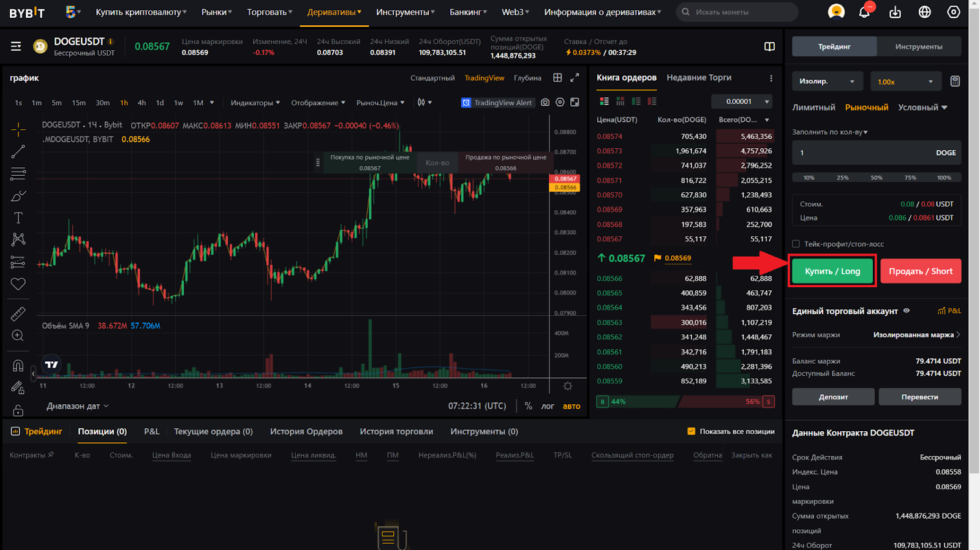Select the Limit order type

tap(813, 107)
